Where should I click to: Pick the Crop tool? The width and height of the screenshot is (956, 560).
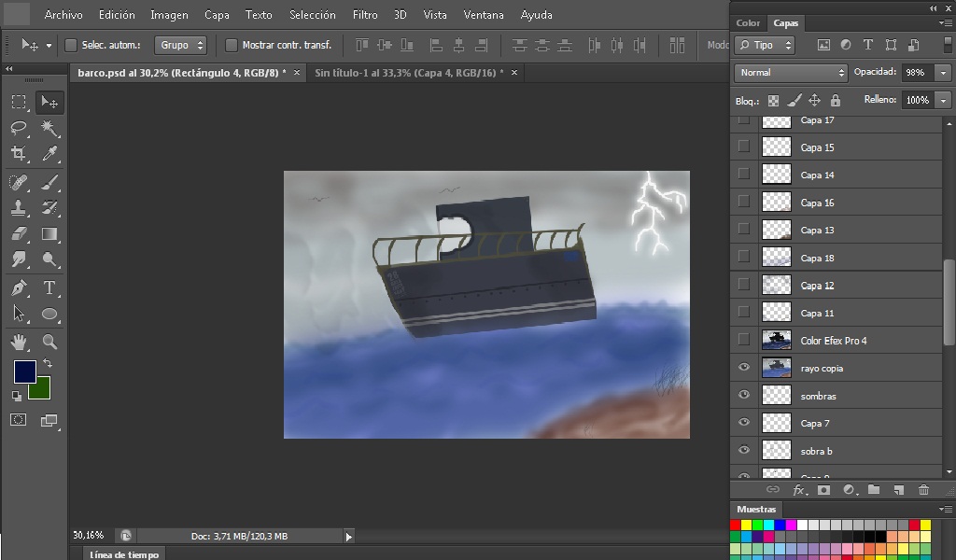coord(19,154)
